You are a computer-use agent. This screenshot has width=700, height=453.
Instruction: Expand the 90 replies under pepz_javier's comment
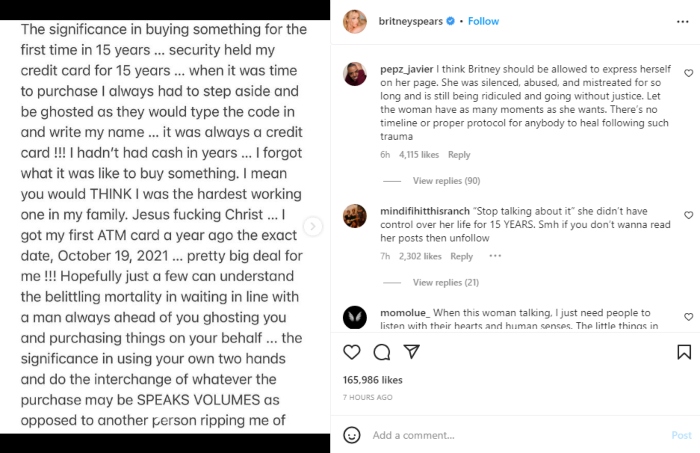tap(446, 181)
